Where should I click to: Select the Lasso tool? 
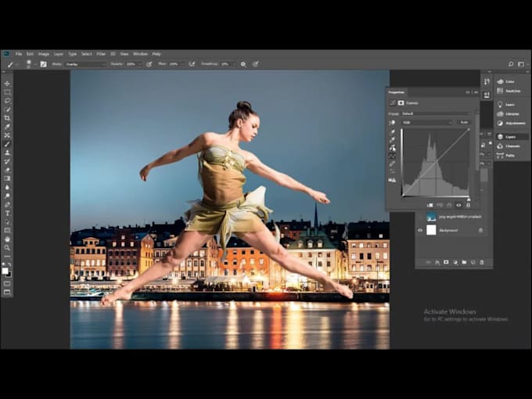click(7, 101)
